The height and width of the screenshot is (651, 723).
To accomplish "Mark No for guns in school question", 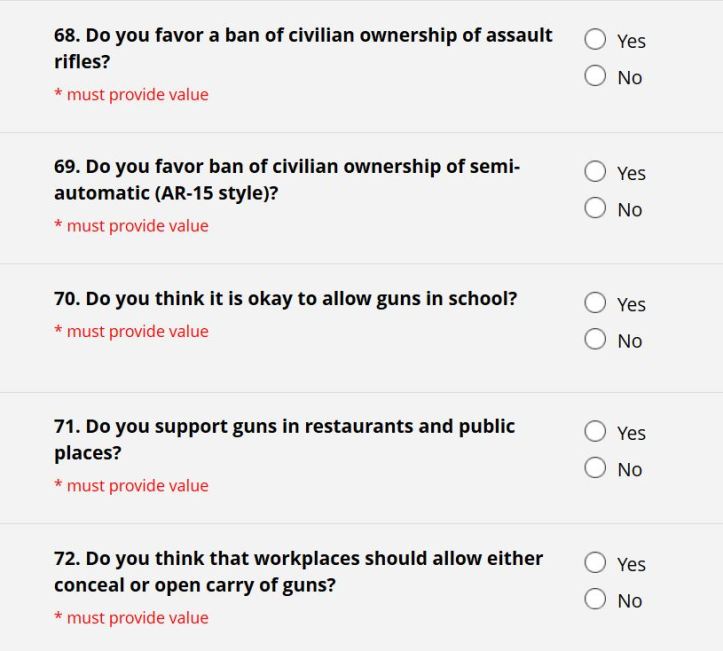I will (x=596, y=339).
